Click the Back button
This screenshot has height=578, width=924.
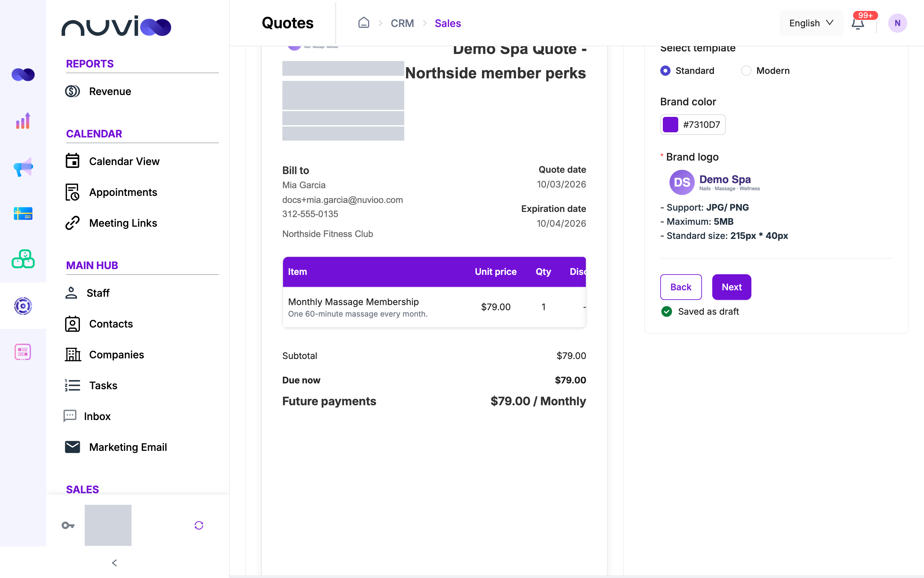click(681, 287)
